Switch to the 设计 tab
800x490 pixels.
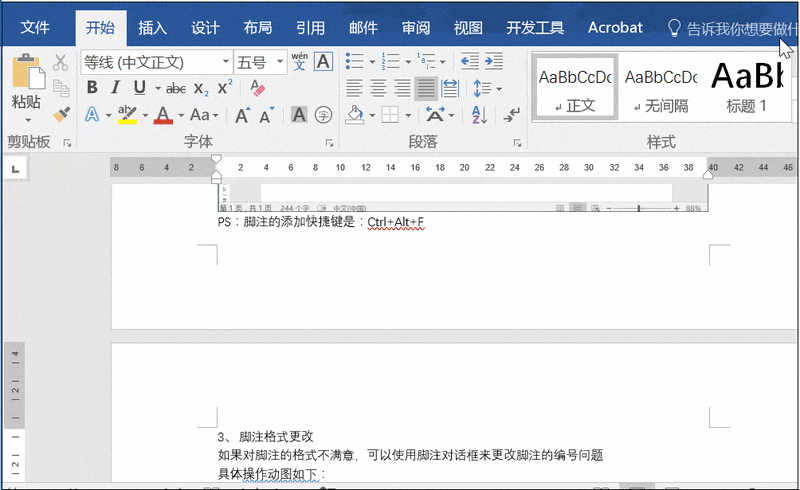(x=205, y=28)
